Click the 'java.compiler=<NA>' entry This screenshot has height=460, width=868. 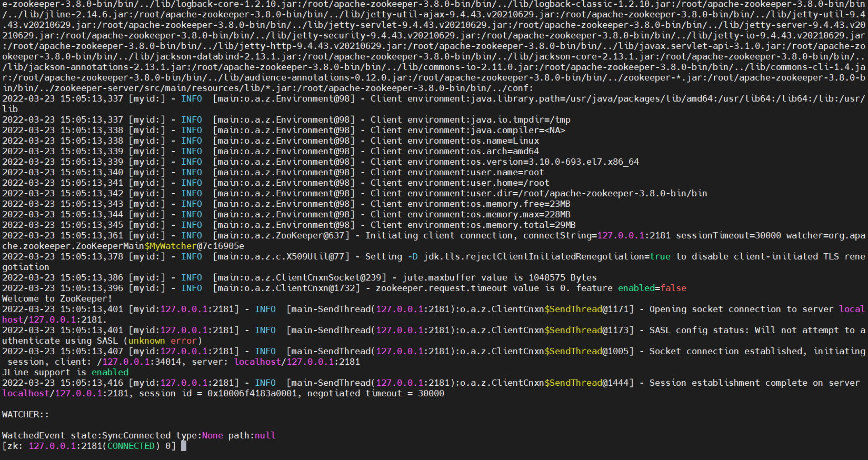(518, 130)
